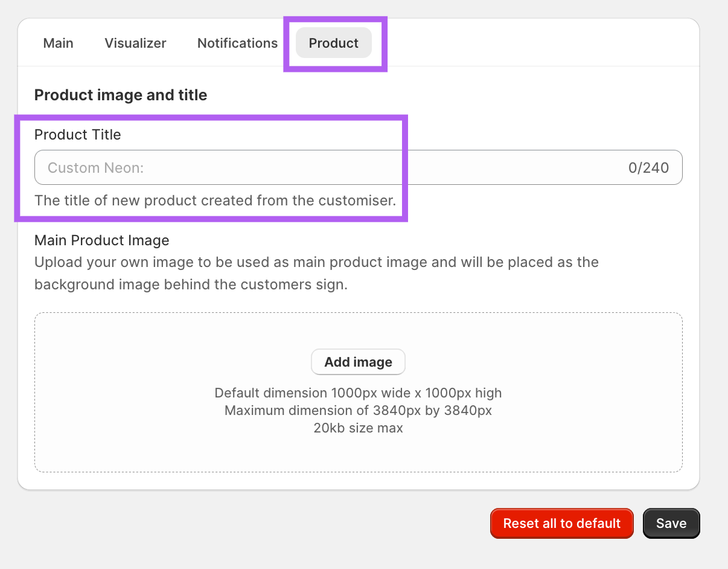Click the upload your own image description
728x569 pixels.
coord(316,263)
